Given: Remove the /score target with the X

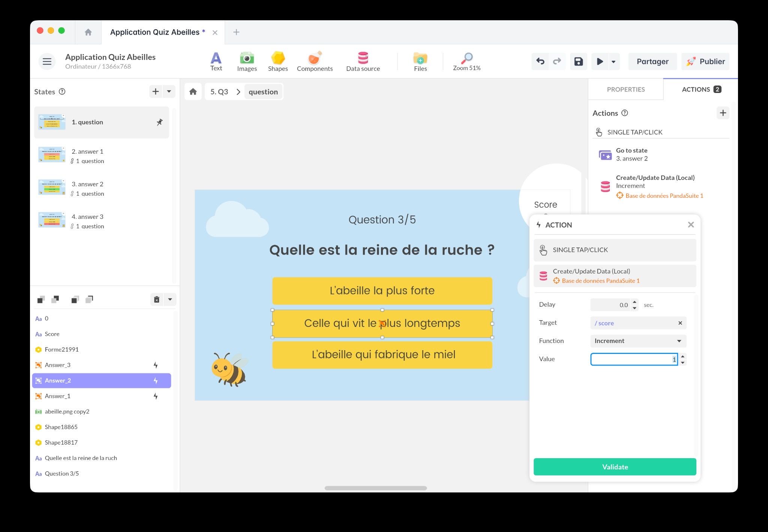Looking at the screenshot, I should pyautogui.click(x=680, y=323).
